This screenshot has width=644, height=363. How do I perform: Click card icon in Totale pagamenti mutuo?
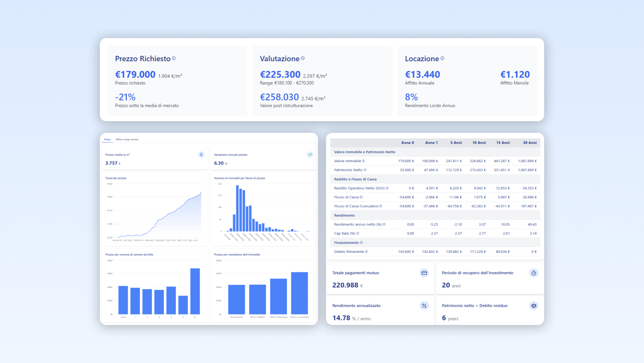(424, 273)
